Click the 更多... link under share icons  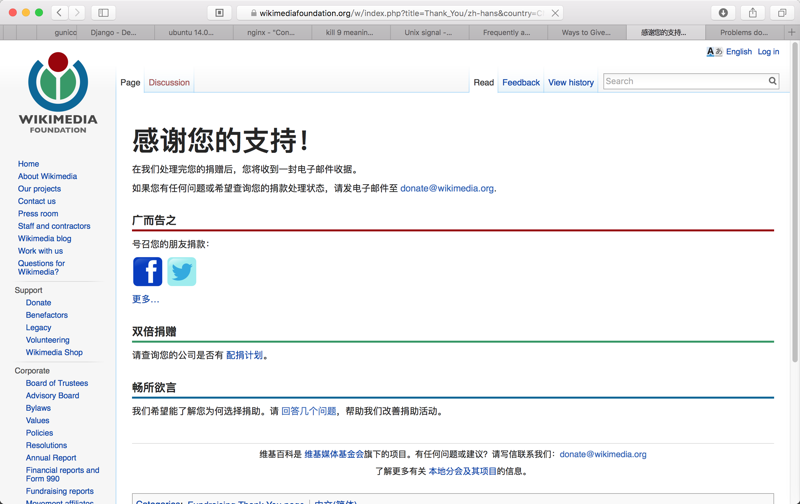146,299
